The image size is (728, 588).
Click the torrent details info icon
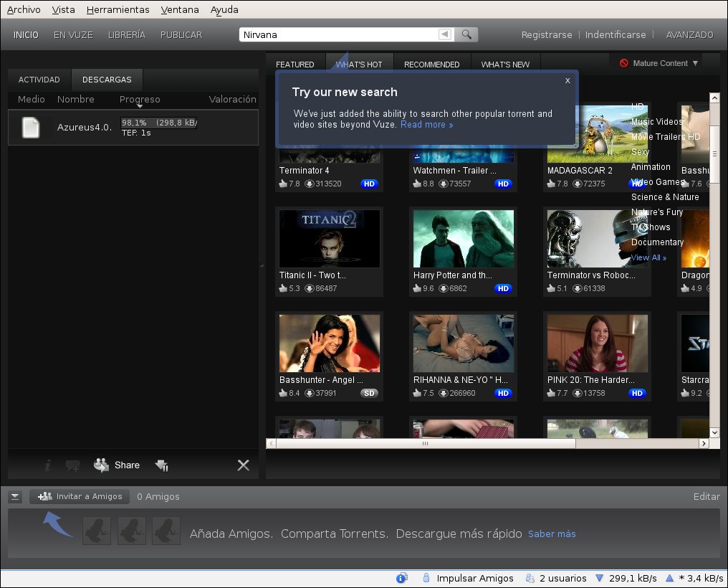click(x=48, y=465)
